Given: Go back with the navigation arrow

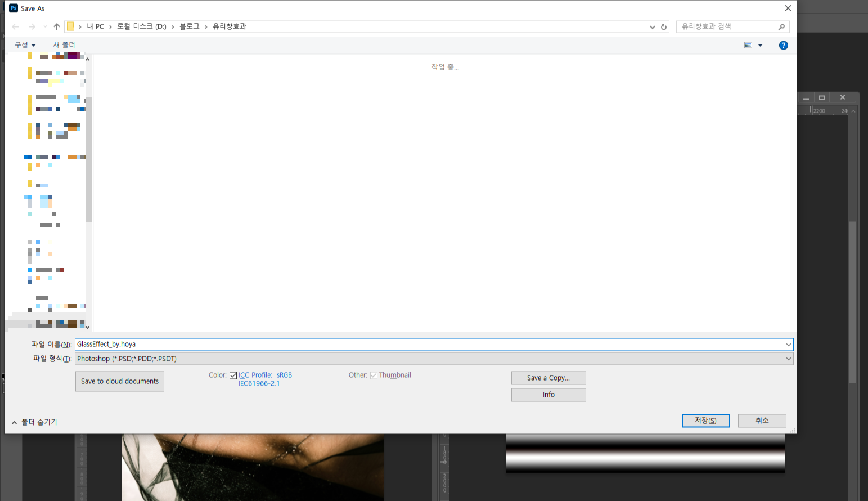Looking at the screenshot, I should (16, 26).
